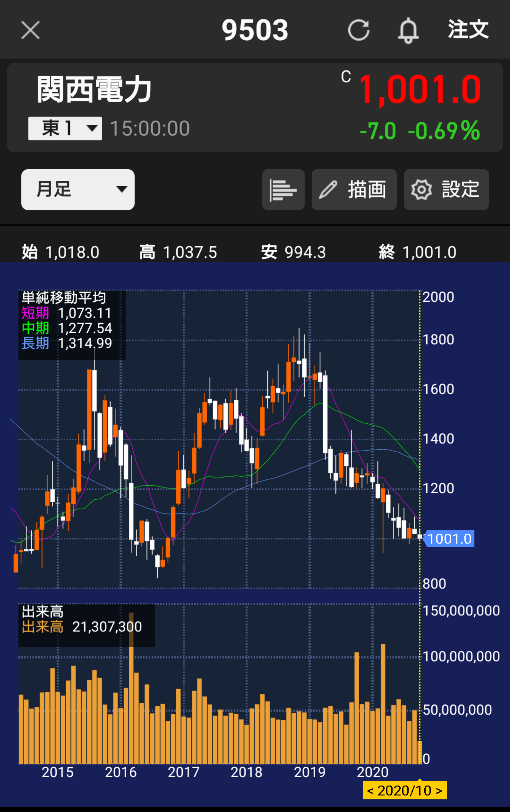Close the chart screen with X icon

[x=30, y=30]
